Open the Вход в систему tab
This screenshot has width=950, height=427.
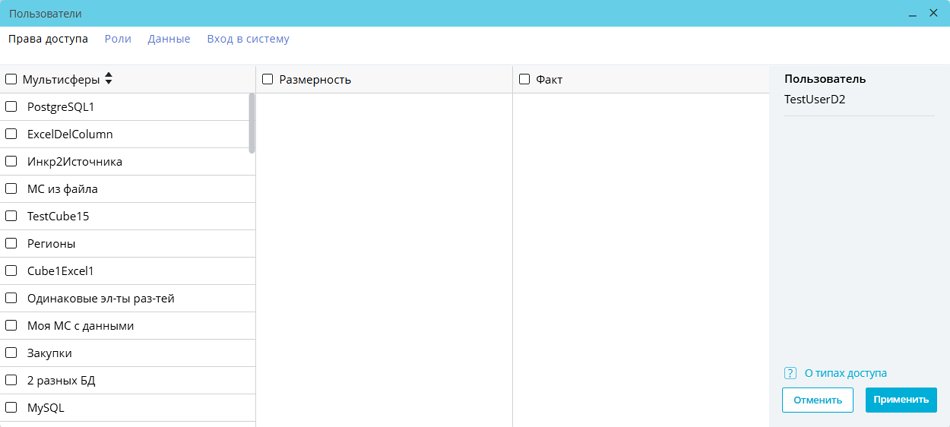(x=248, y=39)
